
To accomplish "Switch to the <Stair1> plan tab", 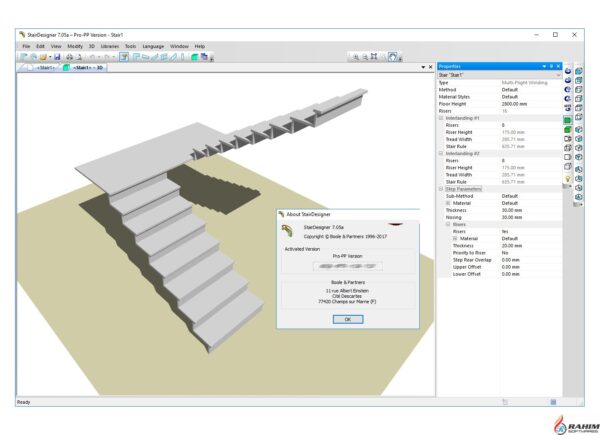I will coord(43,68).
